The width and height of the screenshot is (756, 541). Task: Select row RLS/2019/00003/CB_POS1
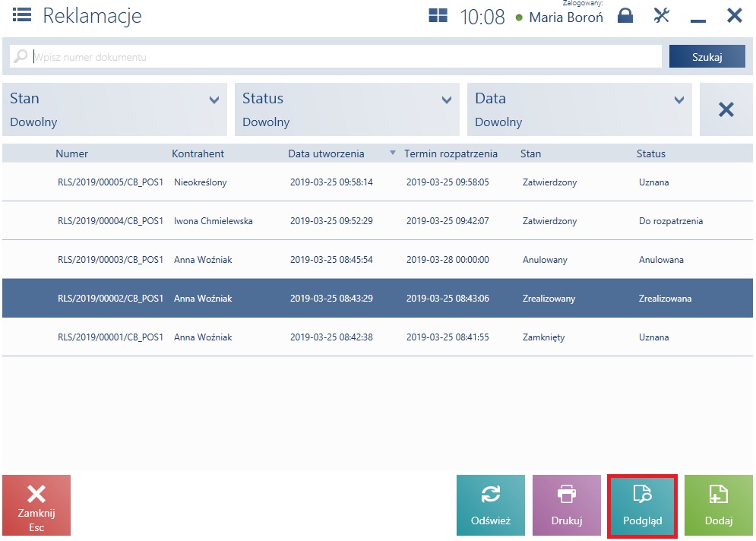point(378,259)
